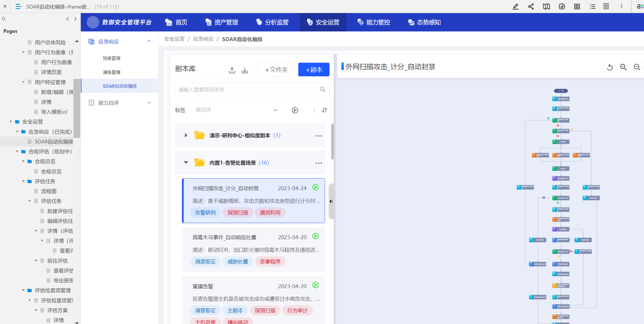Expand the 演示-研判中心-相似度剧本 folder

tap(186, 135)
